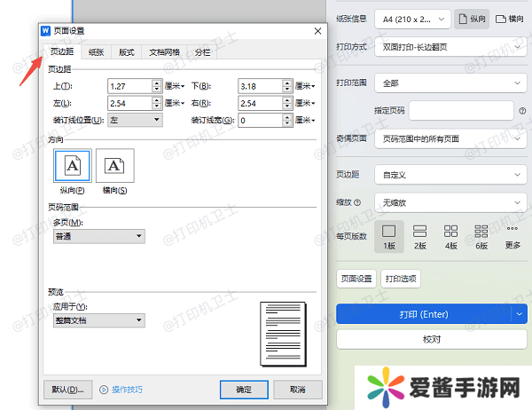Open 更多 layout options
532x410 pixels.
(x=512, y=235)
